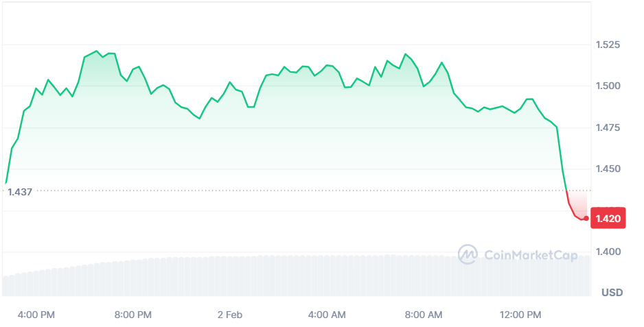
Task: Select the 2 Feb date axis label
Action: pos(230,315)
